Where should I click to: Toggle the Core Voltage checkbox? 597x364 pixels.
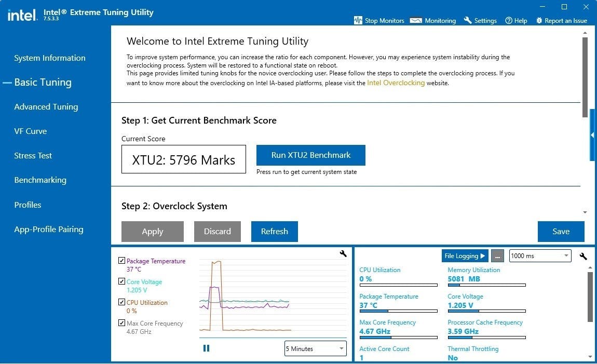point(121,281)
